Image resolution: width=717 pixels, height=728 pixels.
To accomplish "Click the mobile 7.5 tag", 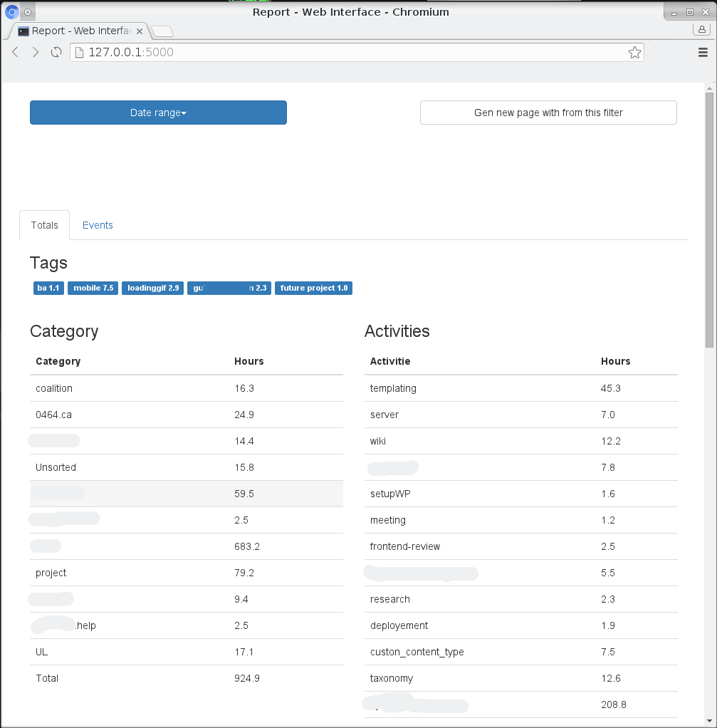I will (93, 288).
